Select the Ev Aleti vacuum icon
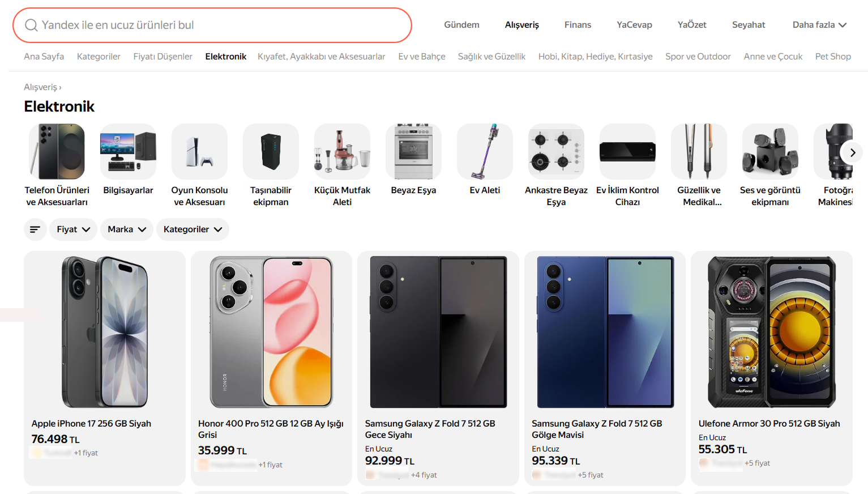This screenshot has height=494, width=868. [x=485, y=152]
